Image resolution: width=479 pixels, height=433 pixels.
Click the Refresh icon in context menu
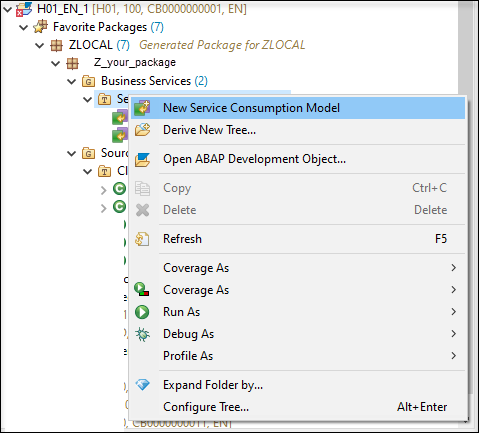142,239
